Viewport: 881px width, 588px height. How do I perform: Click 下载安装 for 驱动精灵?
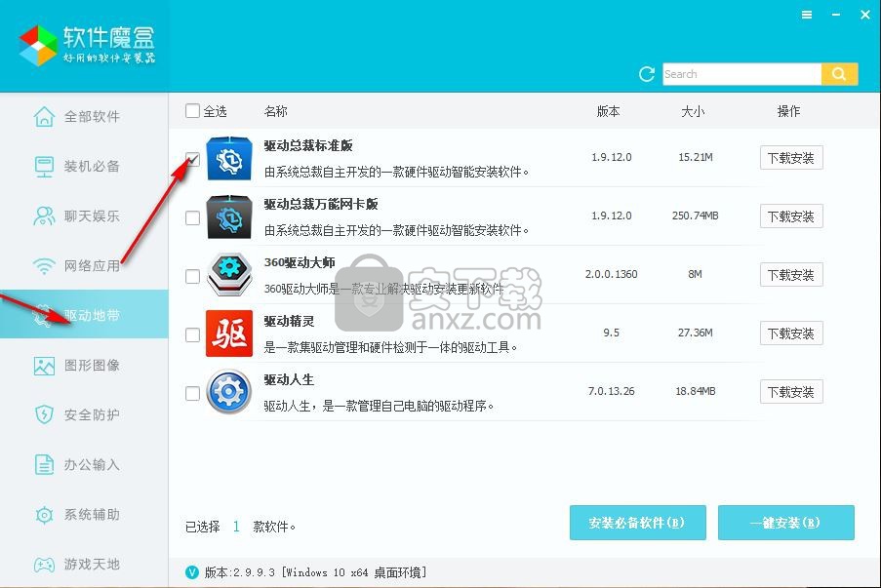791,333
